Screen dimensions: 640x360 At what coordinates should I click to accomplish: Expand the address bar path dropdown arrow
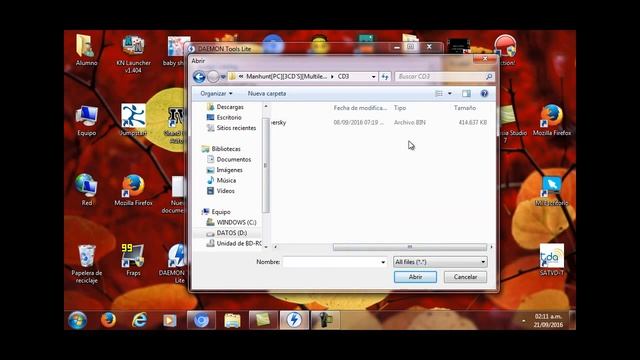(373, 77)
